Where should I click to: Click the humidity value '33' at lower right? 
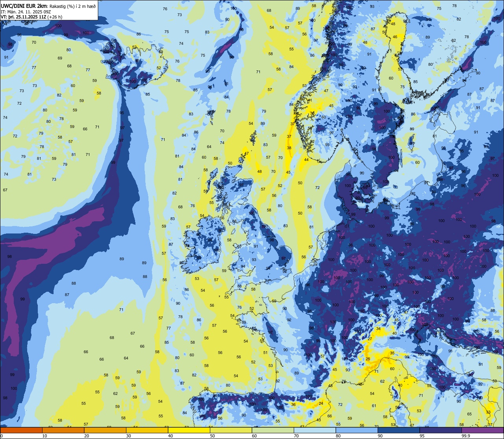point(488,413)
